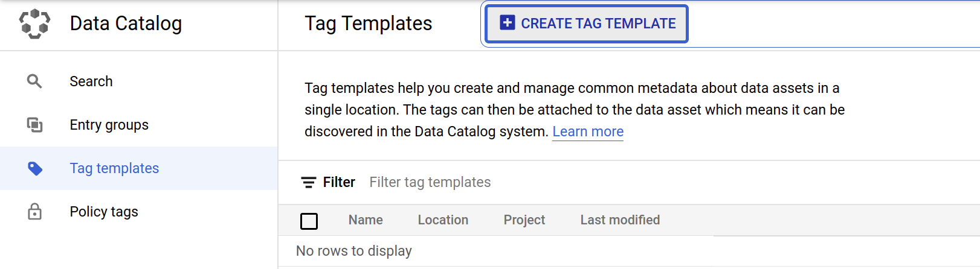980x269 pixels.
Task: Click the Data Catalog title text
Action: coord(126,24)
